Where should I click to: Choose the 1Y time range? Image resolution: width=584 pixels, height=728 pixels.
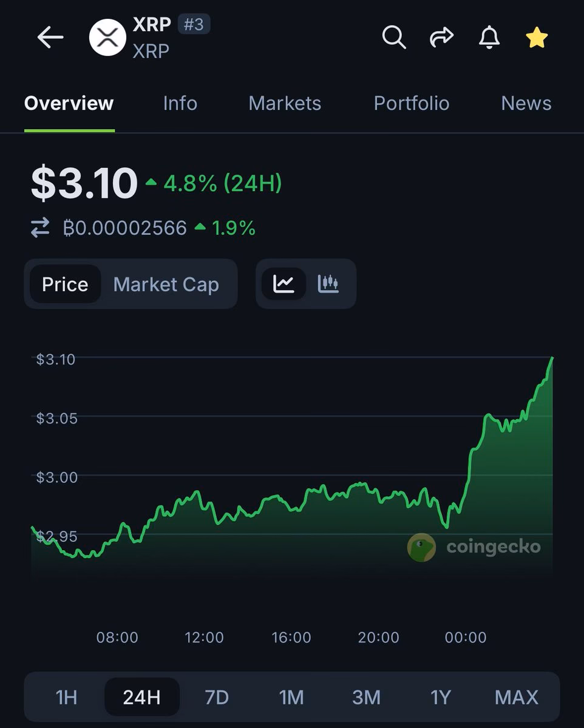coord(441,697)
